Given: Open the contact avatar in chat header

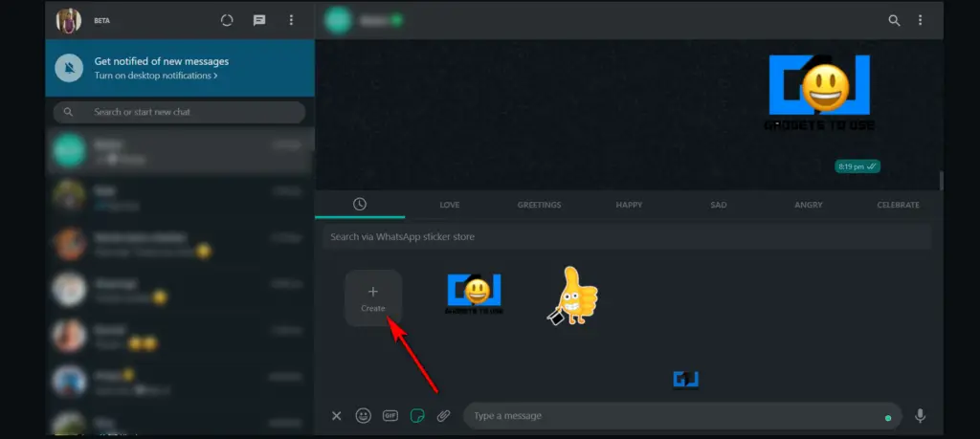Looking at the screenshot, I should pyautogui.click(x=338, y=21).
